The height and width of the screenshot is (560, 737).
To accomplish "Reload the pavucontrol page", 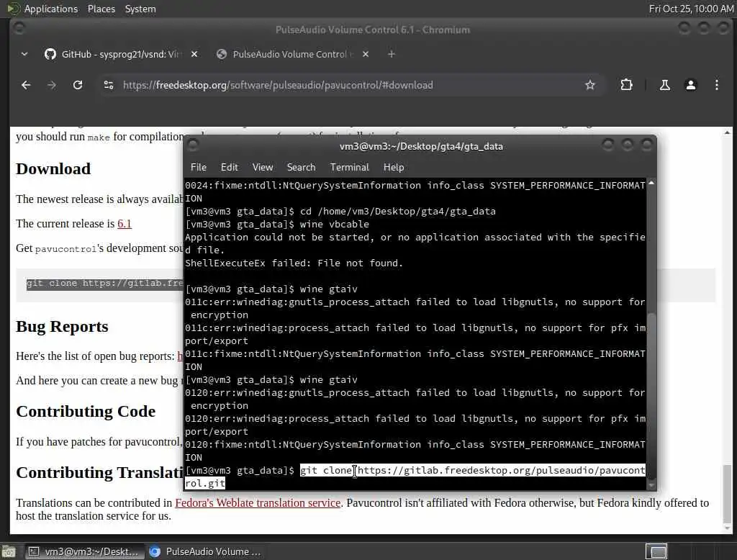I will click(78, 85).
